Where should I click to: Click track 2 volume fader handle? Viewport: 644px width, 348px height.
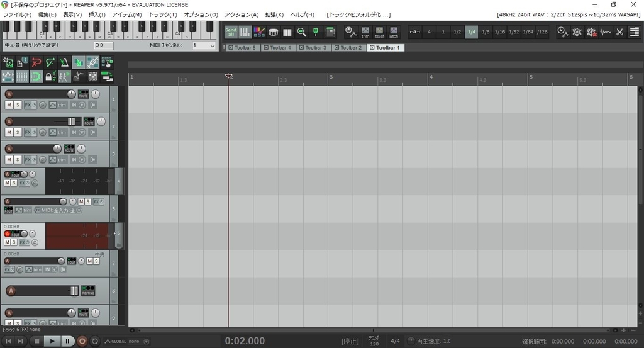(72, 121)
